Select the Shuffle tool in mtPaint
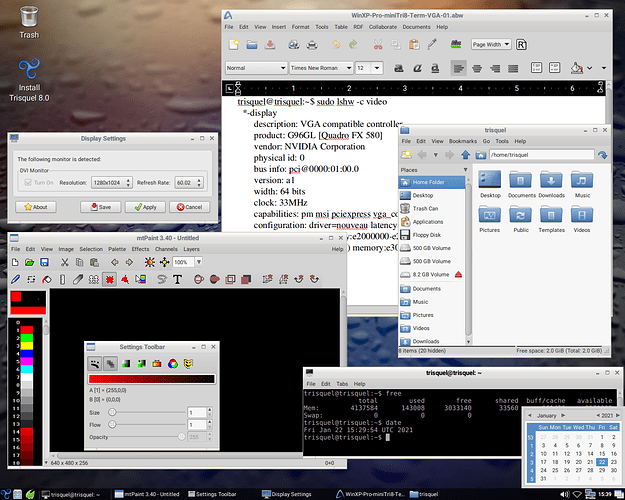625x500 pixels. pyautogui.click(x=31, y=280)
